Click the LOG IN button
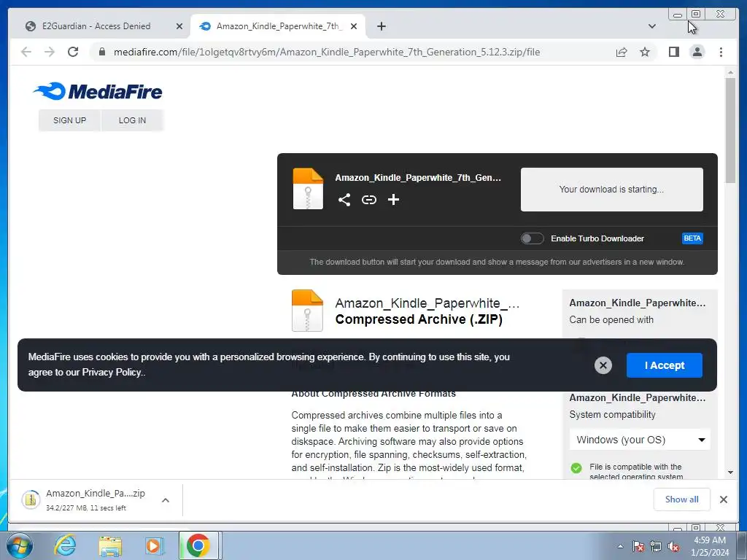Viewport: 747px width, 560px height. tap(133, 120)
